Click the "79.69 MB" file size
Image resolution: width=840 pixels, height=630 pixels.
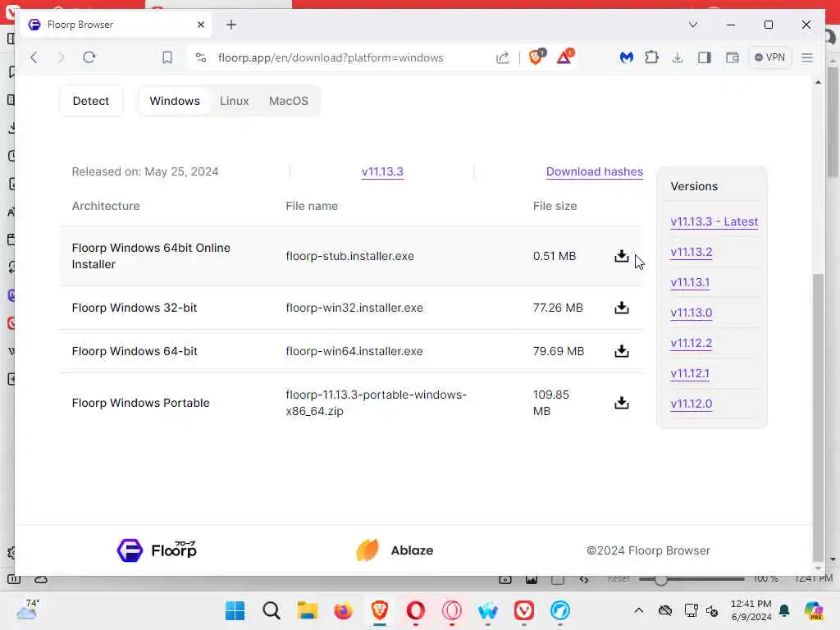(x=558, y=351)
